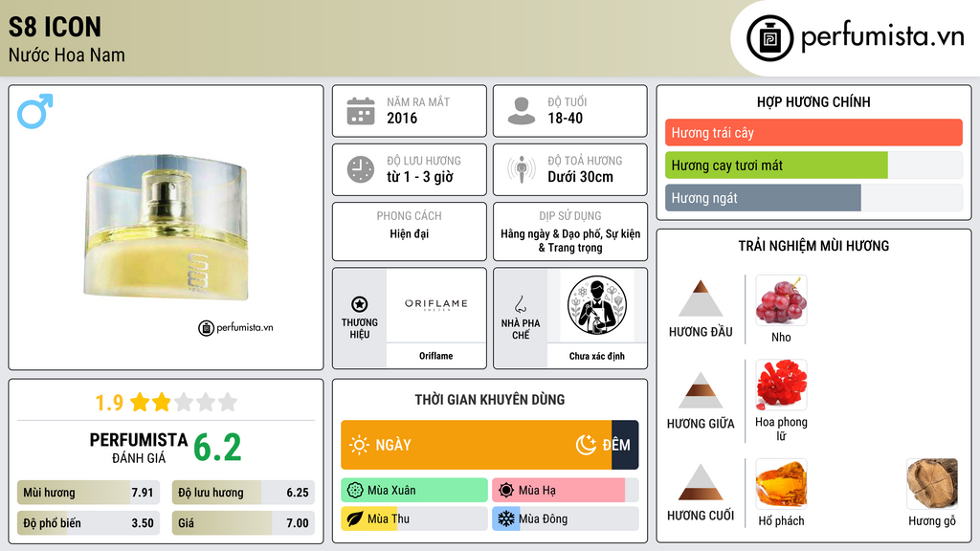Click the Giá 7.00 score bar
Image resolution: width=980 pixels, height=551 pixels.
point(244,523)
